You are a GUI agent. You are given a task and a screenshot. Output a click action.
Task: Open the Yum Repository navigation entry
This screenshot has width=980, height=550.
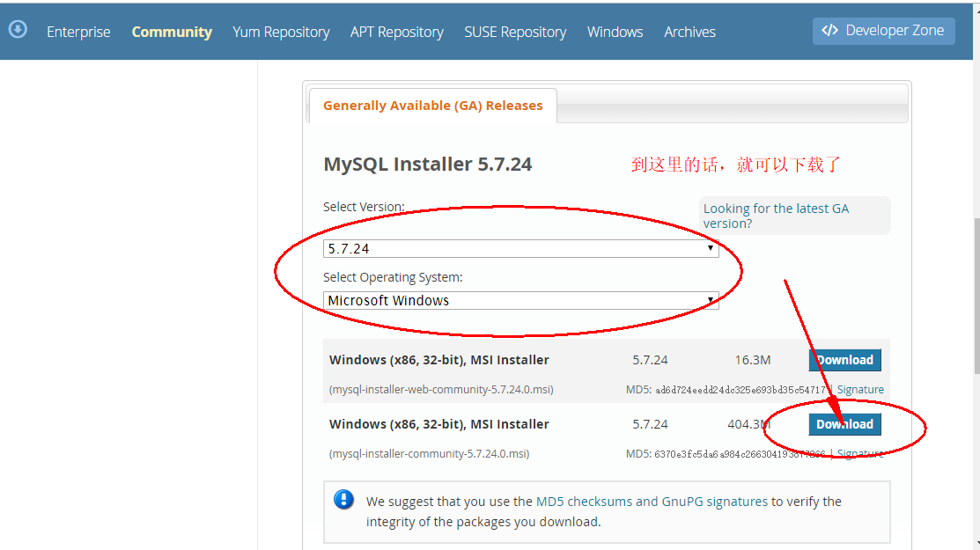(x=281, y=32)
